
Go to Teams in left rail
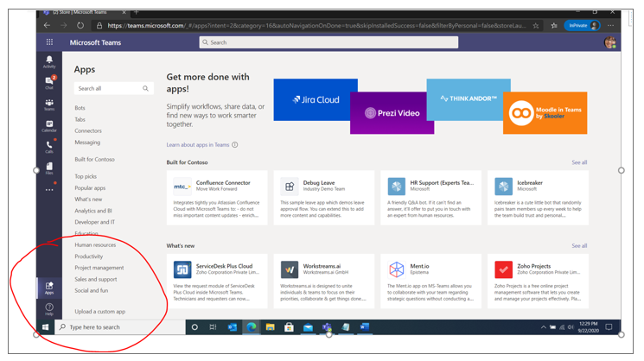pyautogui.click(x=49, y=104)
